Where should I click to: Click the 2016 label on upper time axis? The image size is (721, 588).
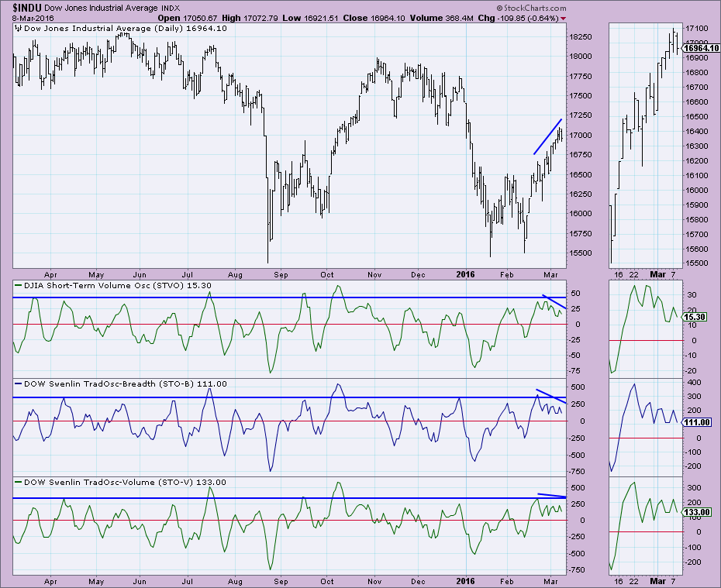click(465, 275)
